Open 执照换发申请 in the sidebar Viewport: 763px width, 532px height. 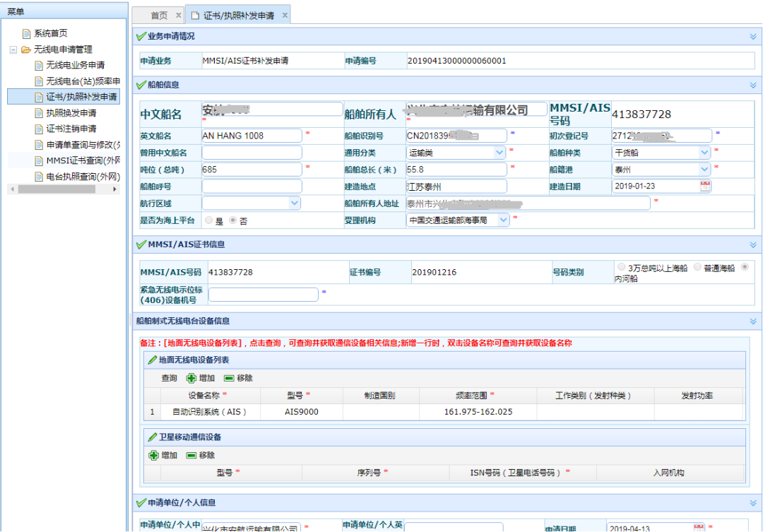(x=71, y=113)
